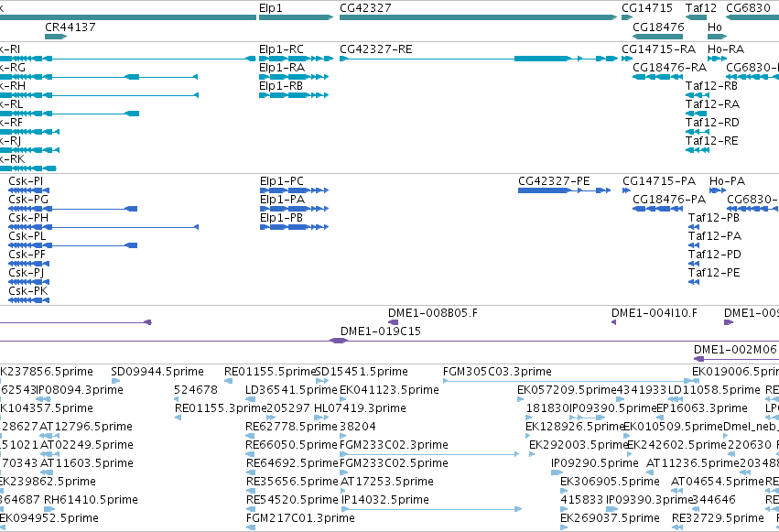
Task: Select the DME1-004I10.F clone label
Action: click(x=655, y=313)
